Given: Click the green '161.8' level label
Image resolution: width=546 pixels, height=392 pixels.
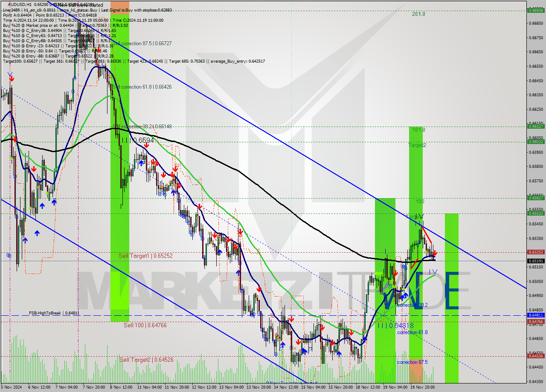Looking at the screenshot, I should (418, 130).
